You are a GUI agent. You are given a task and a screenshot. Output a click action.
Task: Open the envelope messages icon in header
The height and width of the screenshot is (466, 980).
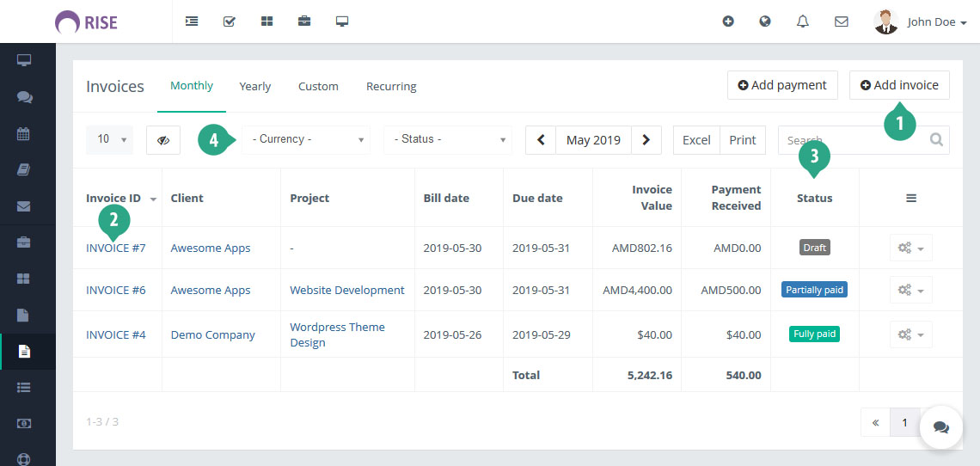[x=842, y=21]
